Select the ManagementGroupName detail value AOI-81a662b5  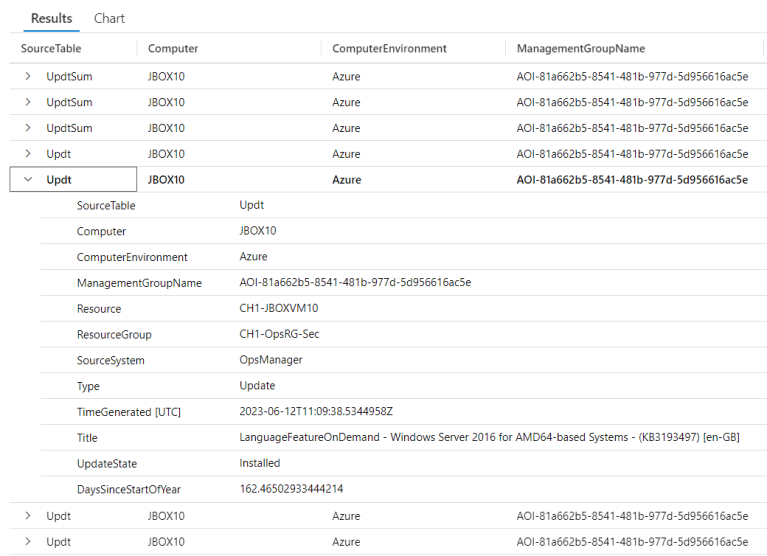coord(355,283)
